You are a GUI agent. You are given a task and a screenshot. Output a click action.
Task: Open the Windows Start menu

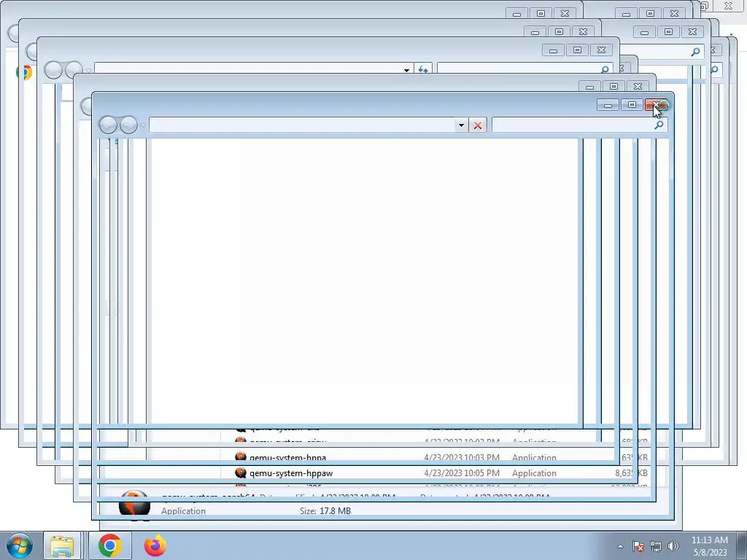tap(19, 545)
